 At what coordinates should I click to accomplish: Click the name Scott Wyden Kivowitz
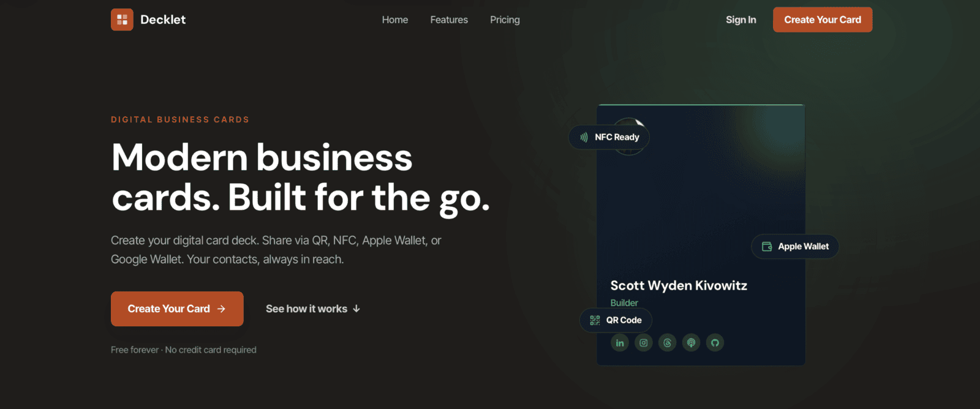pyautogui.click(x=679, y=285)
